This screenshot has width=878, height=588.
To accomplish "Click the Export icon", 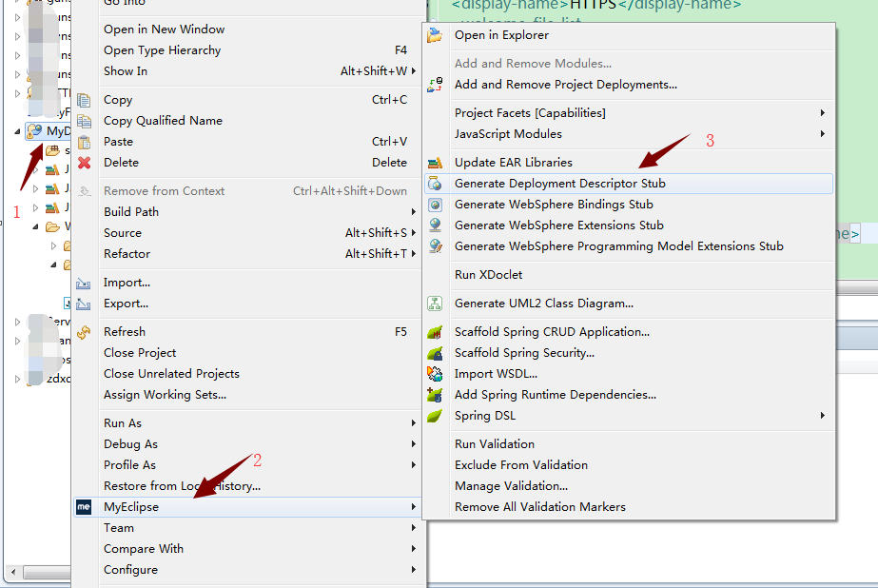I will (x=84, y=304).
